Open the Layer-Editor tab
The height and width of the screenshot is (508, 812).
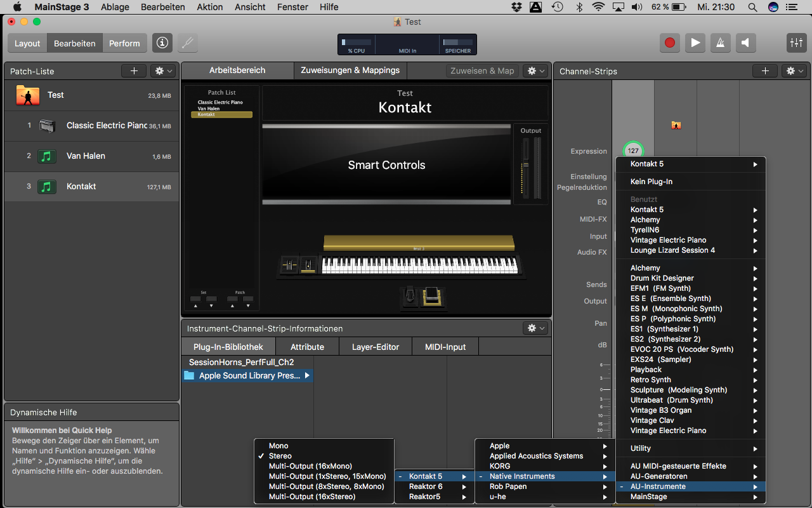click(x=376, y=347)
